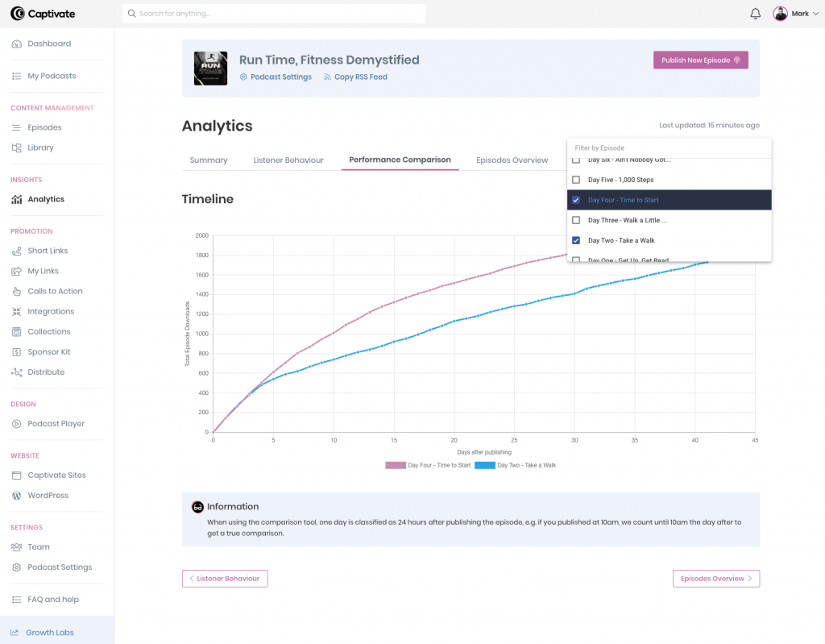Click the notification bell icon
Screen dimensions: 825x644
pyautogui.click(x=755, y=13)
